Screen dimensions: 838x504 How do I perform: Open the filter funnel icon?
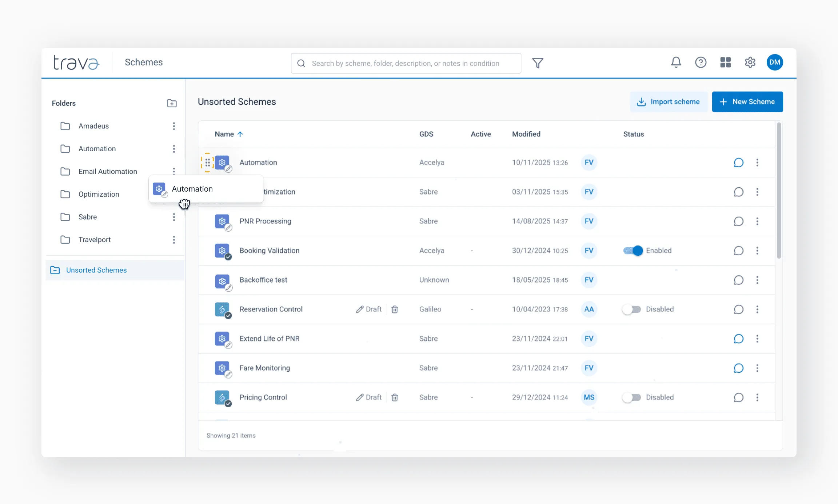tap(538, 63)
